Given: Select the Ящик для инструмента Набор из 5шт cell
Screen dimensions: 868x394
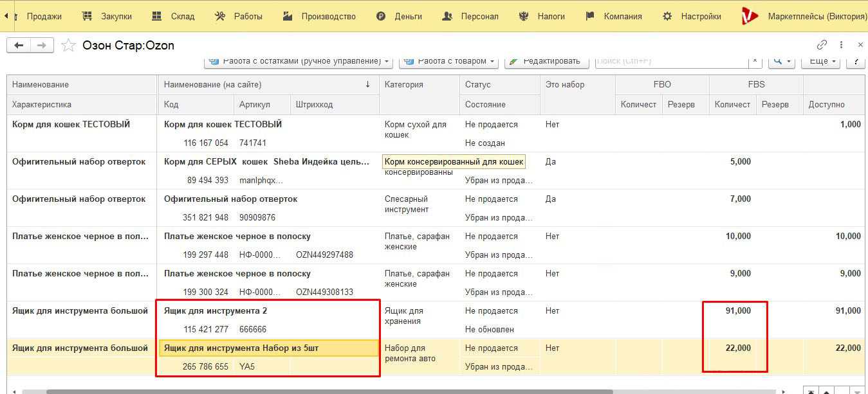Looking at the screenshot, I should coord(268,348).
